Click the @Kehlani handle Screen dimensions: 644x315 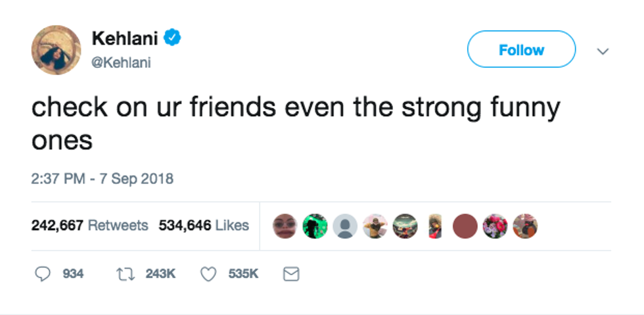121,63
